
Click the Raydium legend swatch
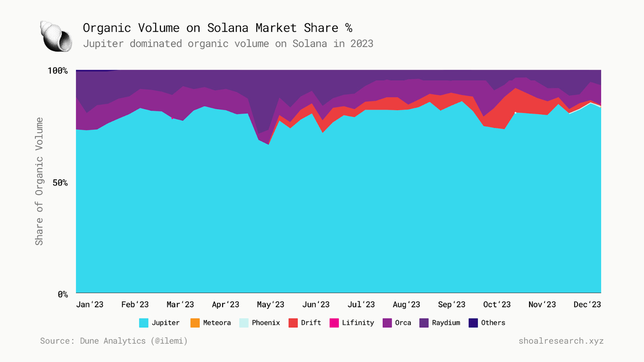(x=424, y=323)
